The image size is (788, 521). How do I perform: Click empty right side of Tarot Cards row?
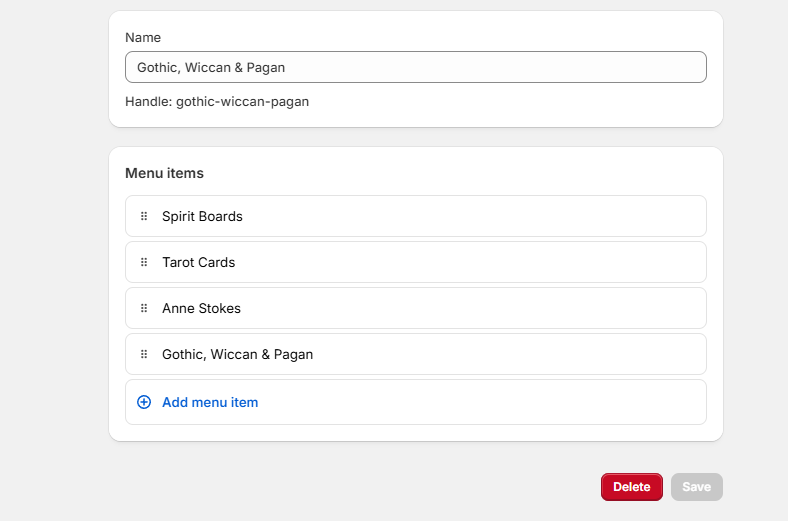(x=550, y=262)
